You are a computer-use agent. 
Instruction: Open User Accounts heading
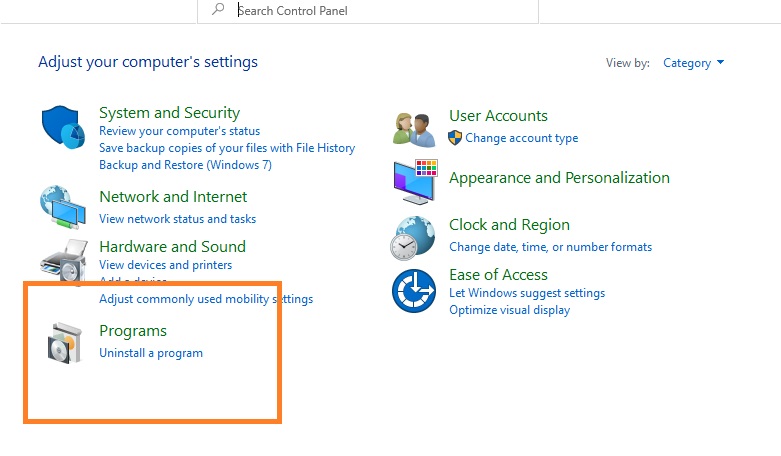(498, 116)
